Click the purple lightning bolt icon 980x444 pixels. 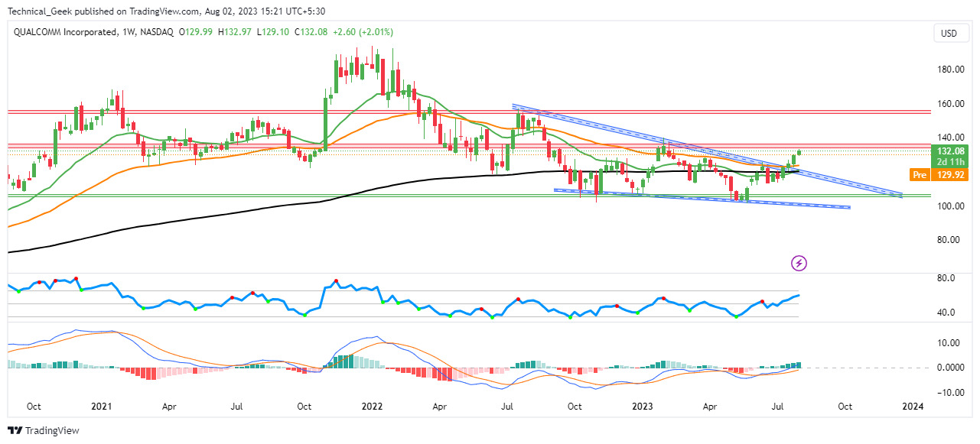(799, 264)
